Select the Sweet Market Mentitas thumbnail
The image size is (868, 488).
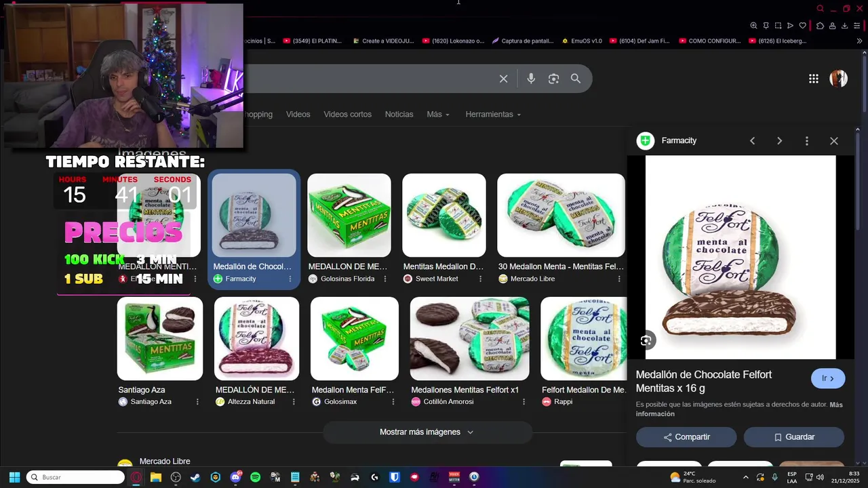point(444,215)
